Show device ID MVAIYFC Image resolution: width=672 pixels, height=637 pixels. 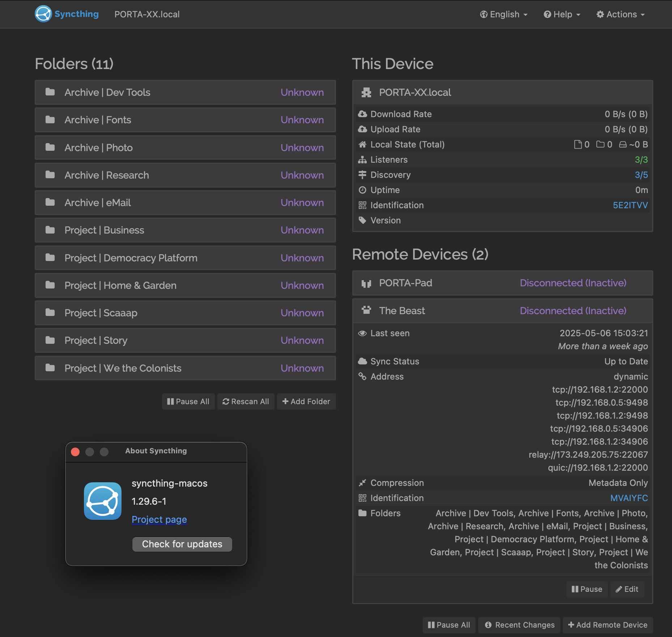[629, 498]
